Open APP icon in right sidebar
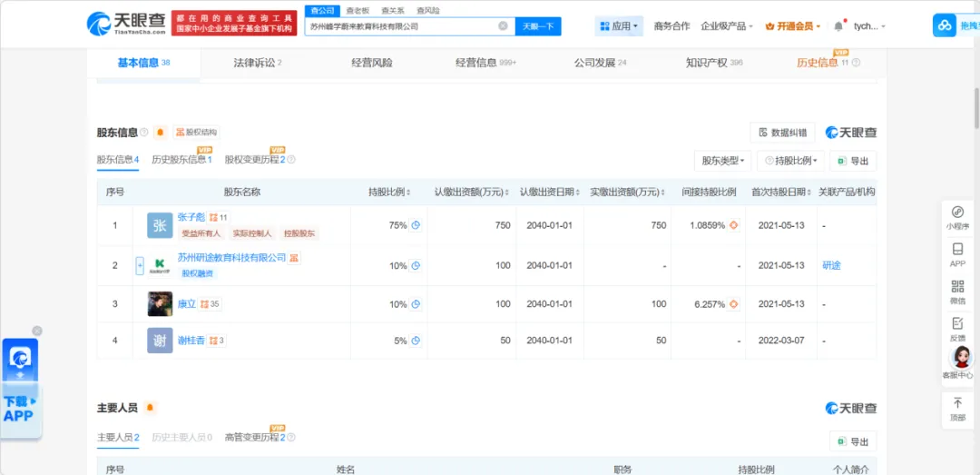 (957, 254)
